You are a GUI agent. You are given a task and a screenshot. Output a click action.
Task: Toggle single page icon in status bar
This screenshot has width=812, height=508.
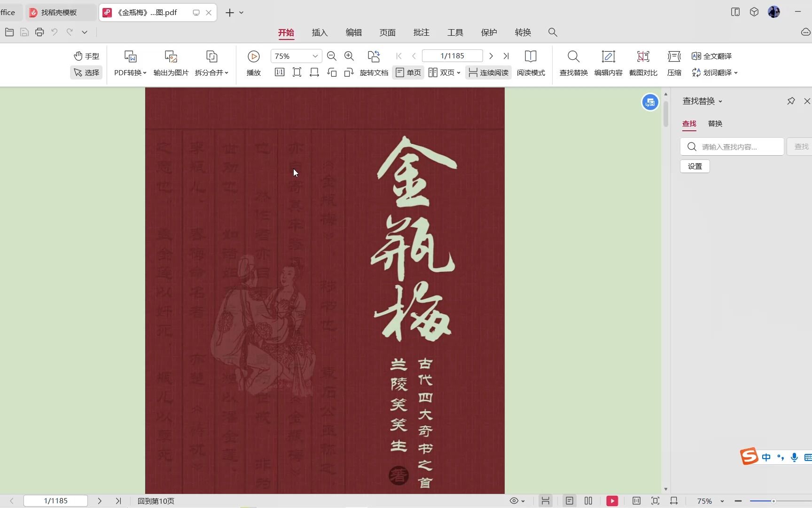pos(570,501)
